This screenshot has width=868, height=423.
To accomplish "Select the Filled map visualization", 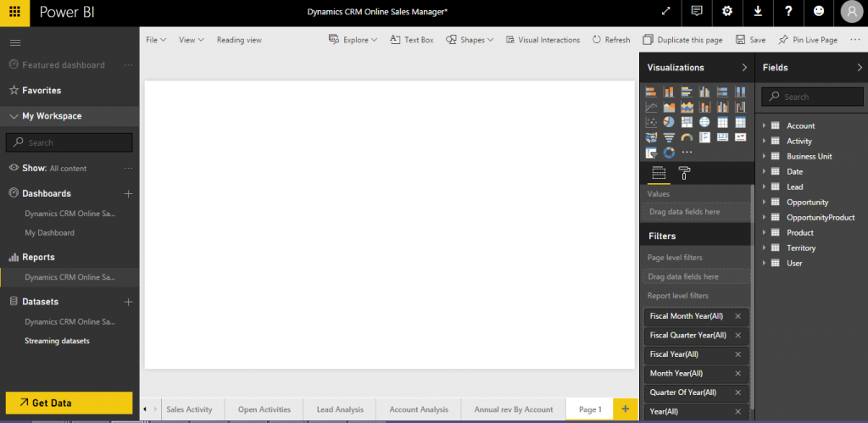I will coord(651,136).
